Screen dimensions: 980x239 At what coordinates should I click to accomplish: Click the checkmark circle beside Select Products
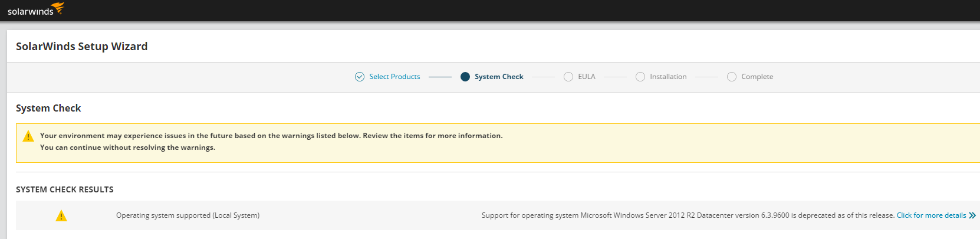click(360, 77)
